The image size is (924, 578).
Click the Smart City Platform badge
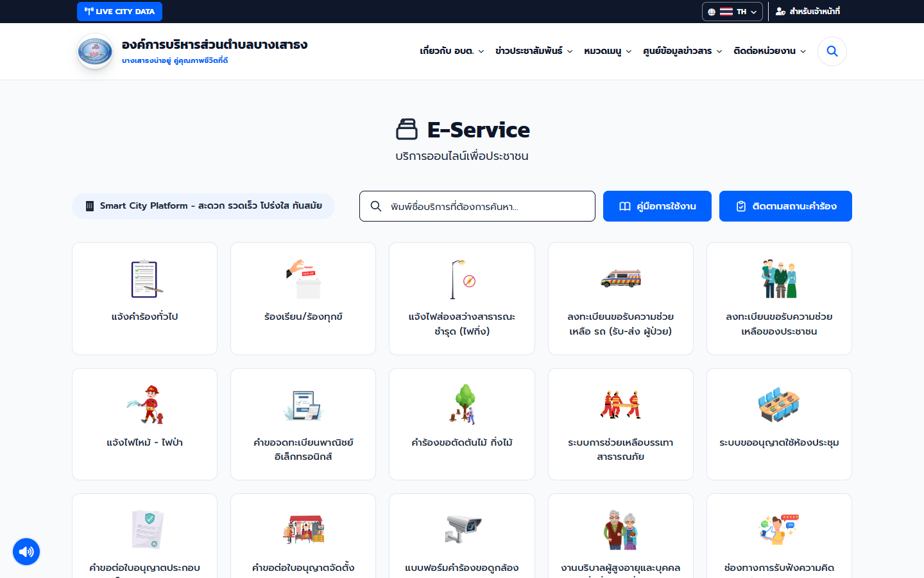[x=203, y=206]
